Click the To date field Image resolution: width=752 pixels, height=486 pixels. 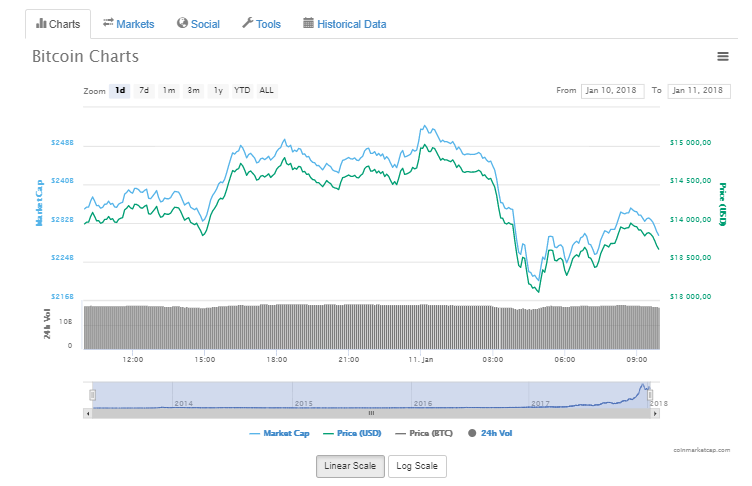pyautogui.click(x=699, y=91)
